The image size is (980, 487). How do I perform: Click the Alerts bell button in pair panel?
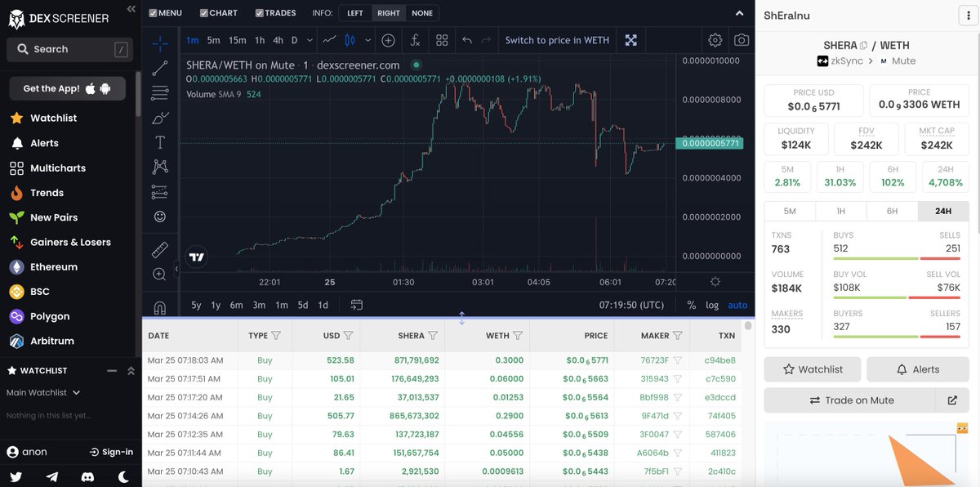click(918, 369)
